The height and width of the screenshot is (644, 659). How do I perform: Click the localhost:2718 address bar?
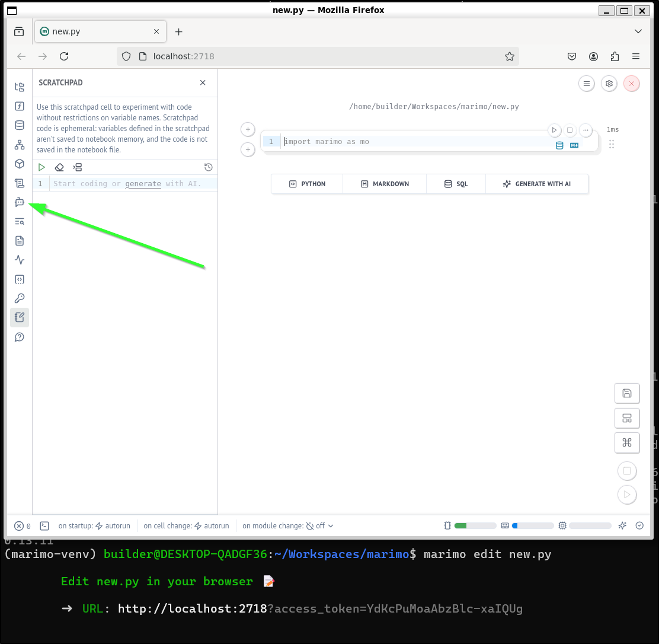317,56
